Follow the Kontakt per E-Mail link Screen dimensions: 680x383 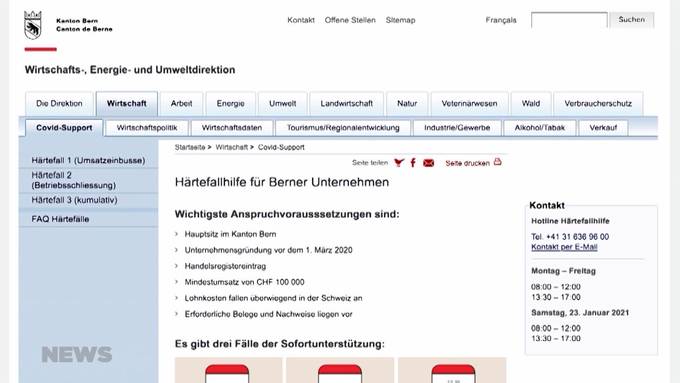pos(564,247)
